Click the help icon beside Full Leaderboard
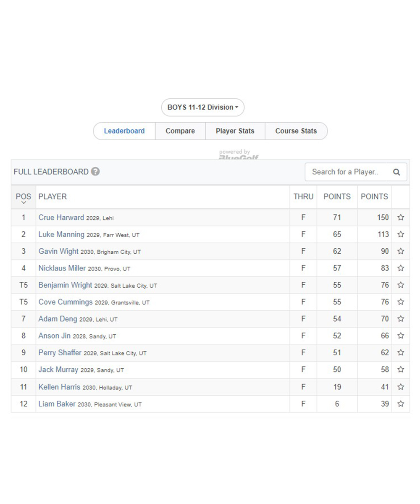The height and width of the screenshot is (504, 420). click(95, 172)
